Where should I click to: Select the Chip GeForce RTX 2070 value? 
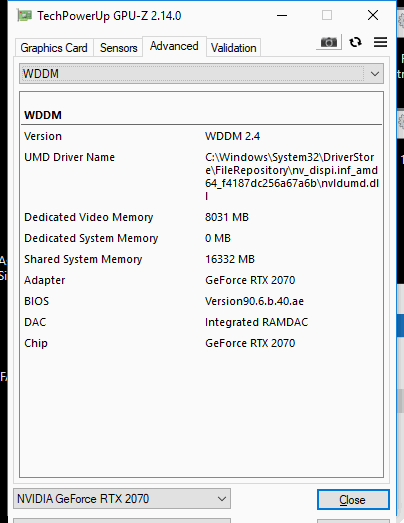250,343
